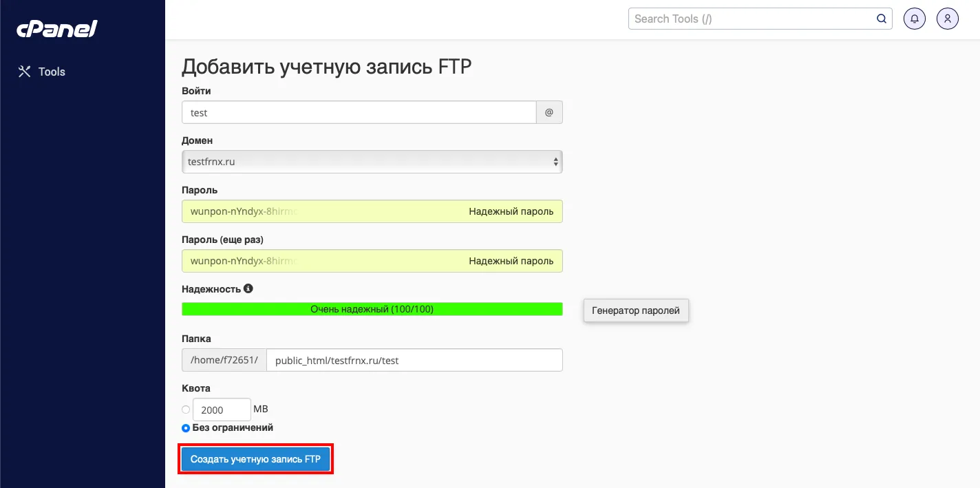
Task: Click the login field containing test
Action: click(x=359, y=112)
